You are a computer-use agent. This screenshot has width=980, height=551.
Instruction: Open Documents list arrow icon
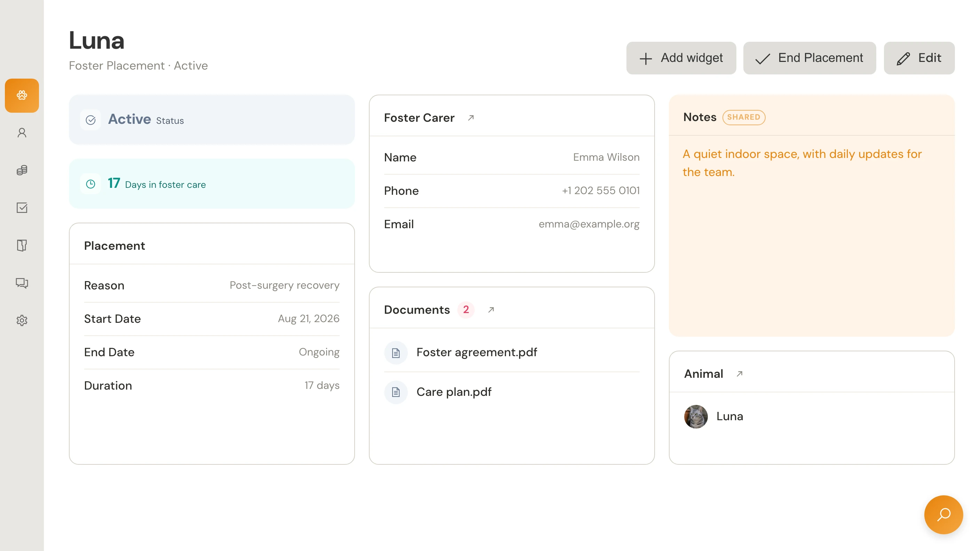click(x=491, y=310)
